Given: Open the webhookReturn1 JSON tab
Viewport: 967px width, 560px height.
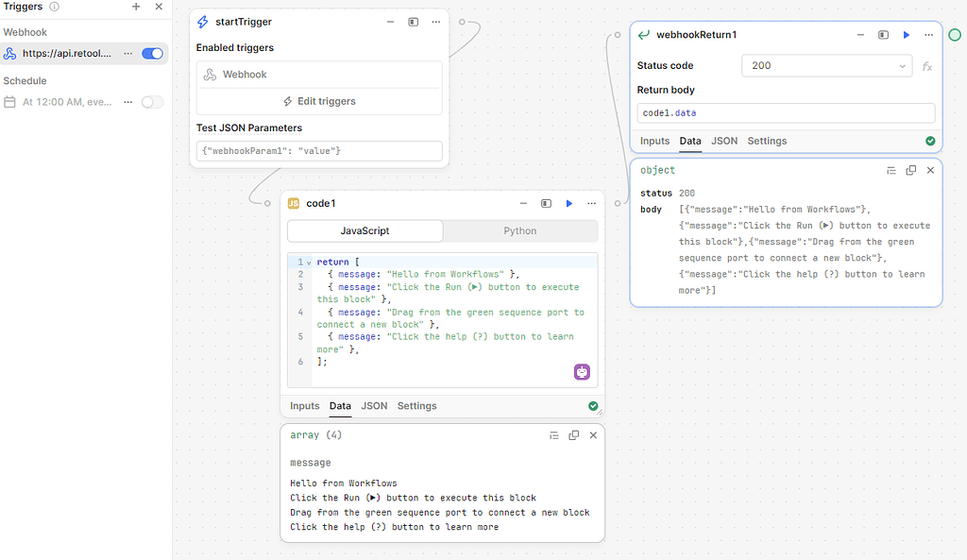Looking at the screenshot, I should (x=724, y=142).
